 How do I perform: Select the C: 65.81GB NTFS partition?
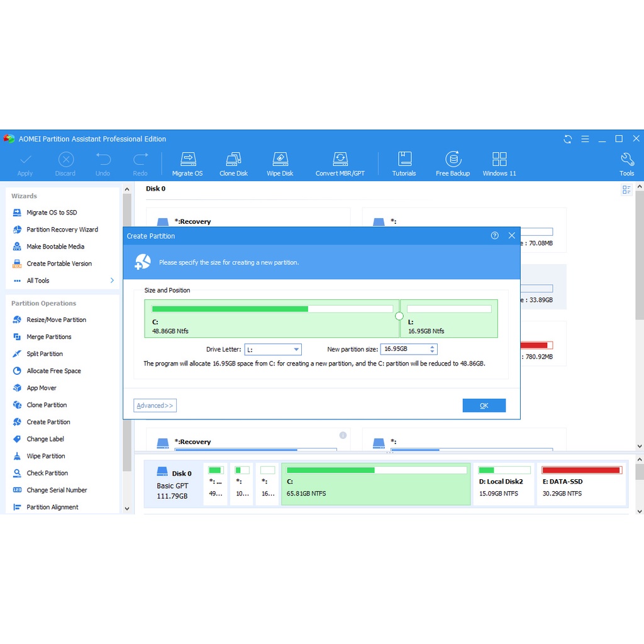tap(376, 484)
